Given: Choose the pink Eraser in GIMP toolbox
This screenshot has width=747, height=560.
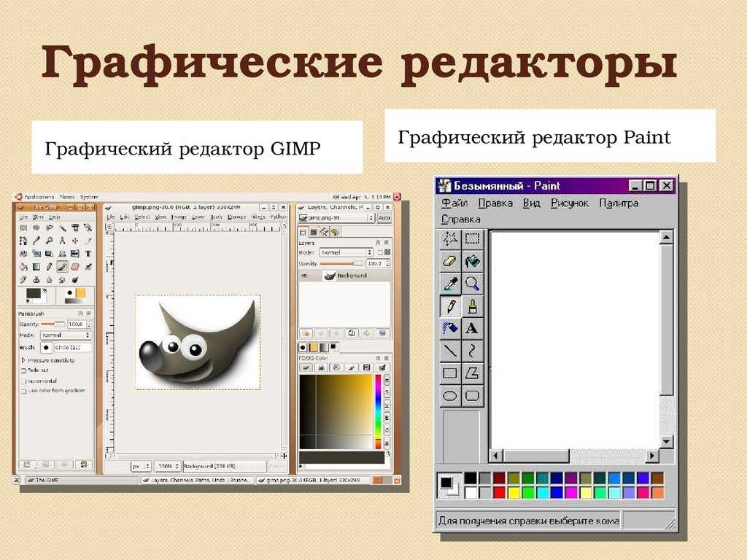Looking at the screenshot, I should point(75,267).
